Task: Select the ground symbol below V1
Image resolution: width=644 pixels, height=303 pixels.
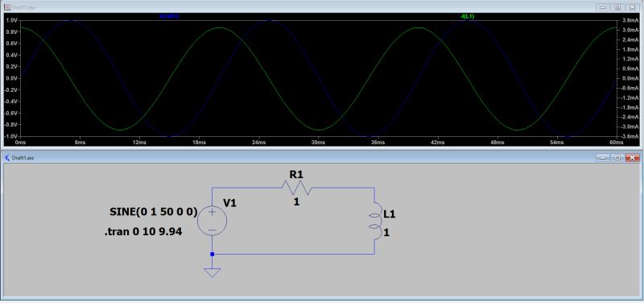Action: [x=212, y=272]
